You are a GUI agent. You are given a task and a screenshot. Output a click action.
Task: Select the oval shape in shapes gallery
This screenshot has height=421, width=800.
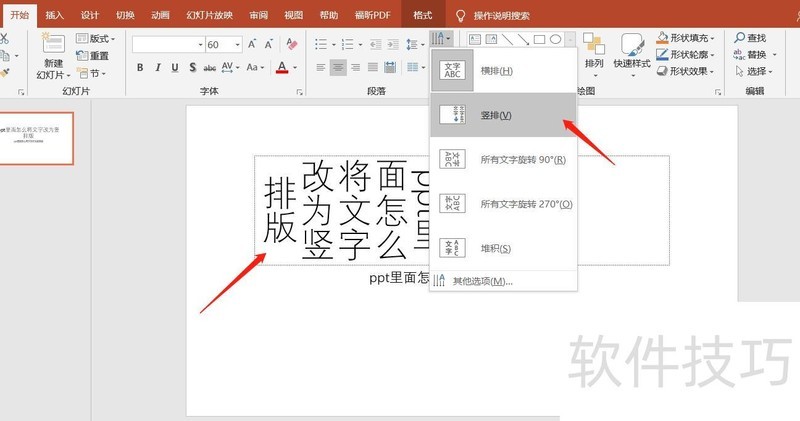click(x=555, y=39)
